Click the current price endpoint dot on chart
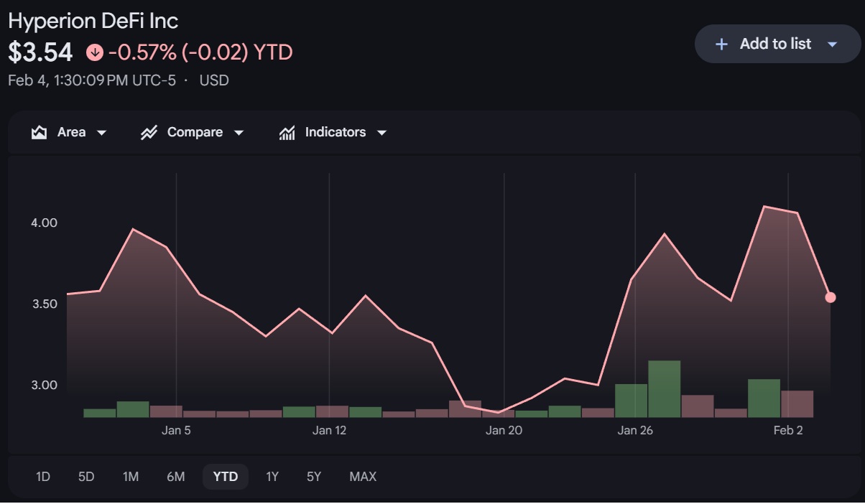Image resolution: width=865 pixels, height=504 pixels. click(x=831, y=297)
